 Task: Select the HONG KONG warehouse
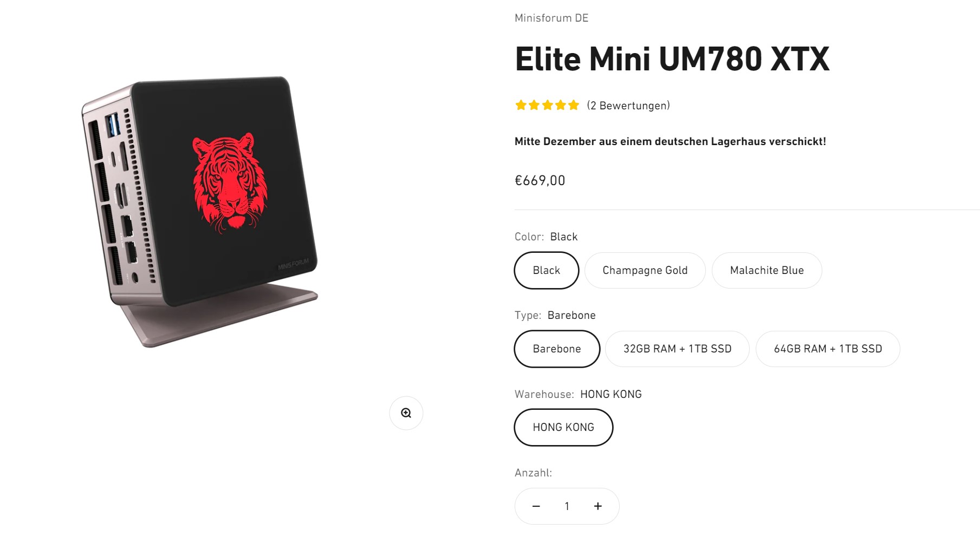coord(563,427)
